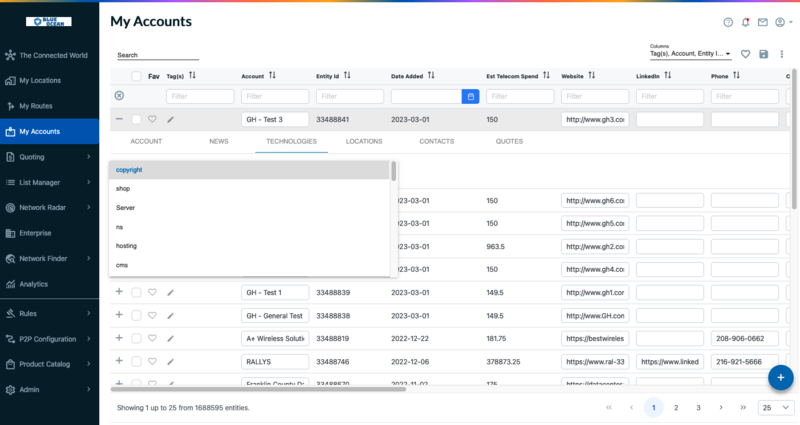Click the save view floppy disk icon
Image resolution: width=800 pixels, height=425 pixels.
click(764, 54)
